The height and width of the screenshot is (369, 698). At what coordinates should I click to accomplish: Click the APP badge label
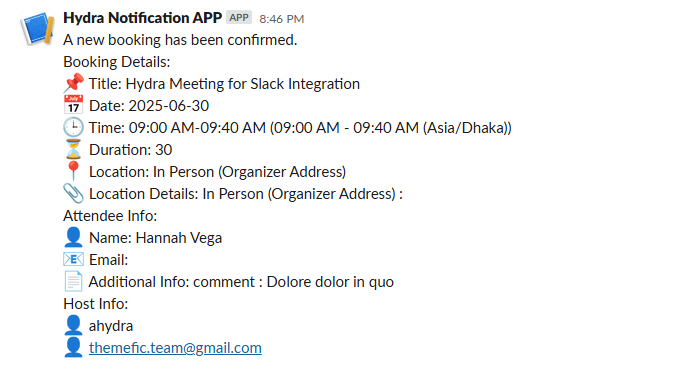click(x=239, y=17)
